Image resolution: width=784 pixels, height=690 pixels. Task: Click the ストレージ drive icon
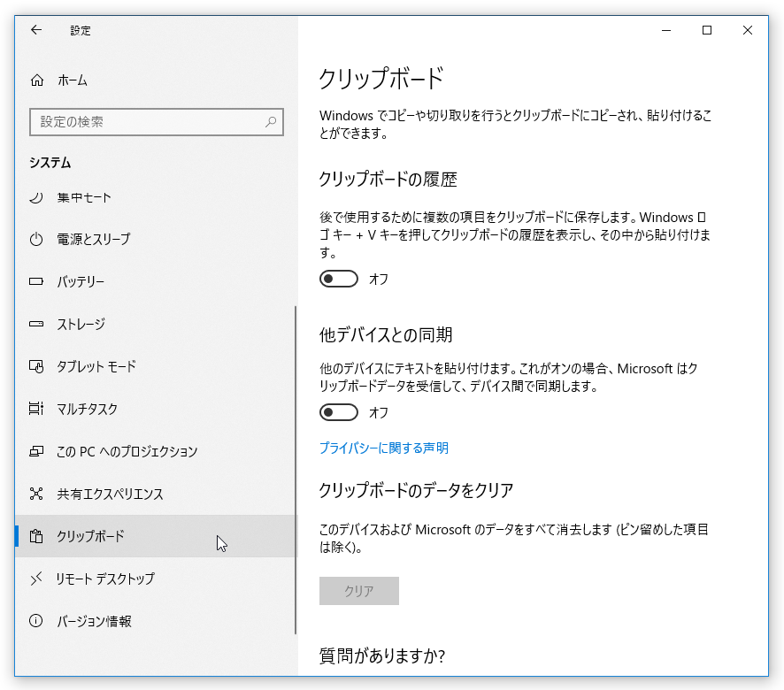pos(36,324)
